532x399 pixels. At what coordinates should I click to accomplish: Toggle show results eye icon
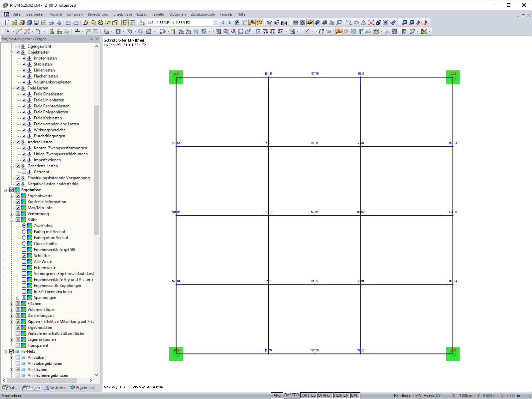pos(252,23)
